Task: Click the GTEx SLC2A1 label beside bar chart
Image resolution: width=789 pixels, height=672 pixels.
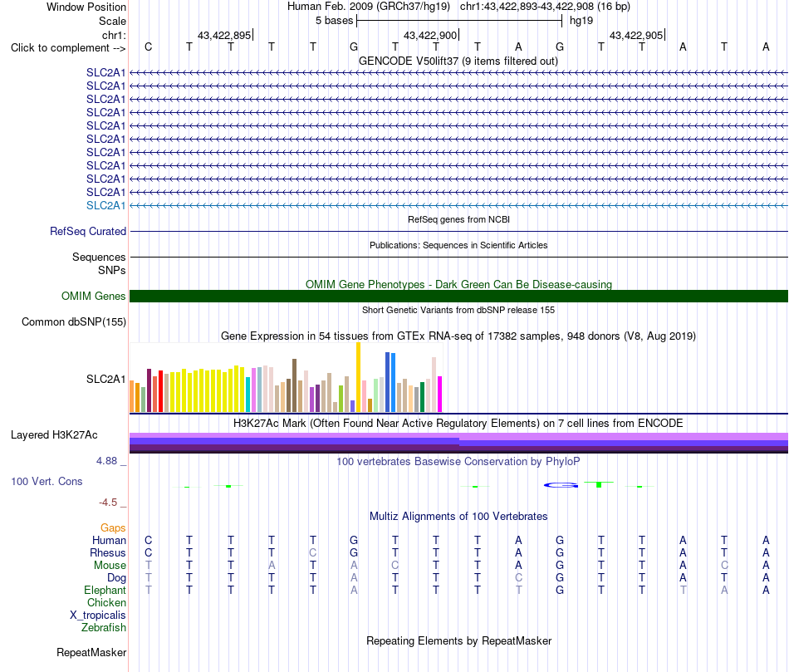Action: coord(105,379)
